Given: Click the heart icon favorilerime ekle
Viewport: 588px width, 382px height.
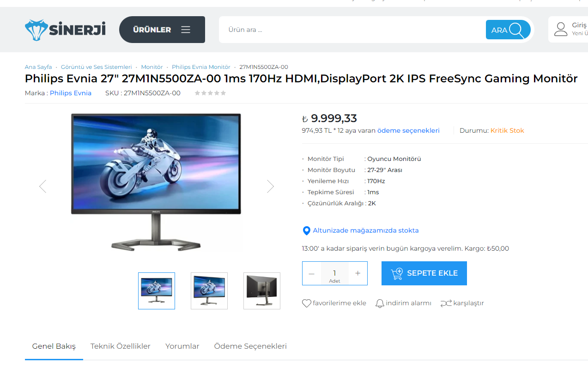Looking at the screenshot, I should 307,303.
